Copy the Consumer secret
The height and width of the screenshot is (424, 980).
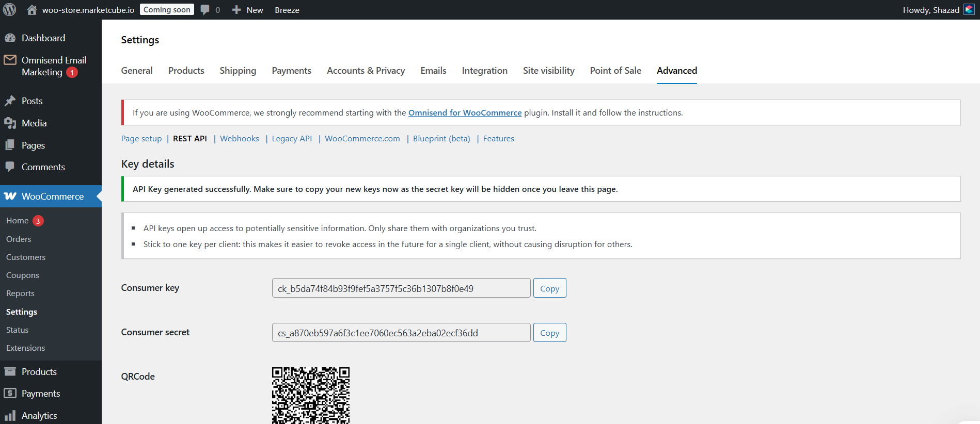pos(549,333)
